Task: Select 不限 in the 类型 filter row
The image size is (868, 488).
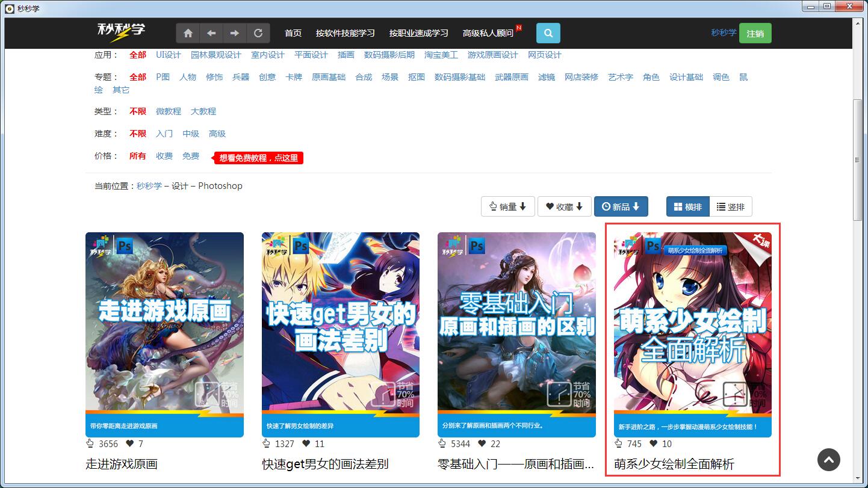Action: pos(138,111)
